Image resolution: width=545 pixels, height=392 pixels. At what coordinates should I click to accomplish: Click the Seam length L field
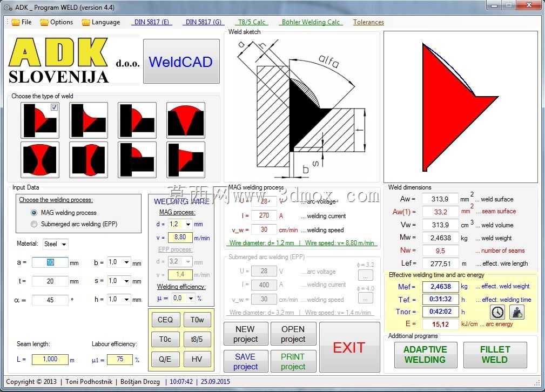coord(50,360)
